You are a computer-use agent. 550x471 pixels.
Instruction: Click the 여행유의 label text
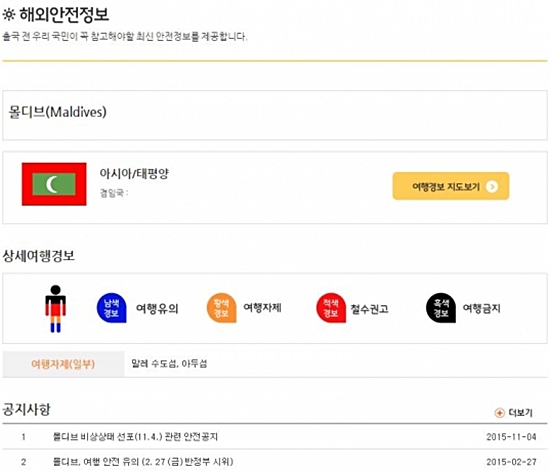pos(157,309)
